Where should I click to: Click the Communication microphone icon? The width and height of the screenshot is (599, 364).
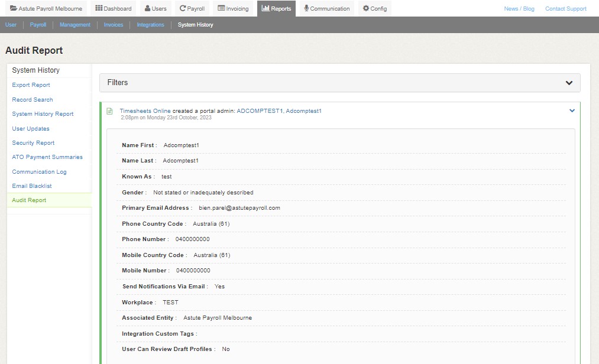point(306,9)
